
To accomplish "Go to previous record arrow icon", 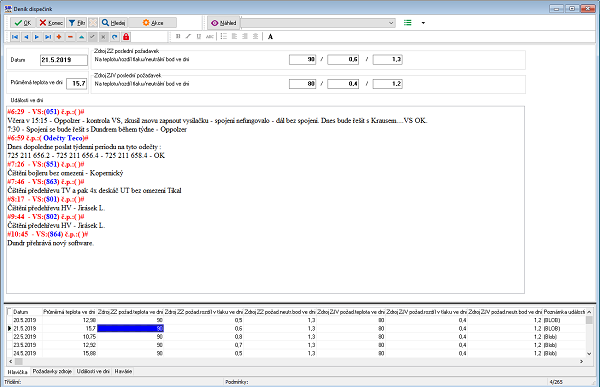I will (x=26, y=37).
